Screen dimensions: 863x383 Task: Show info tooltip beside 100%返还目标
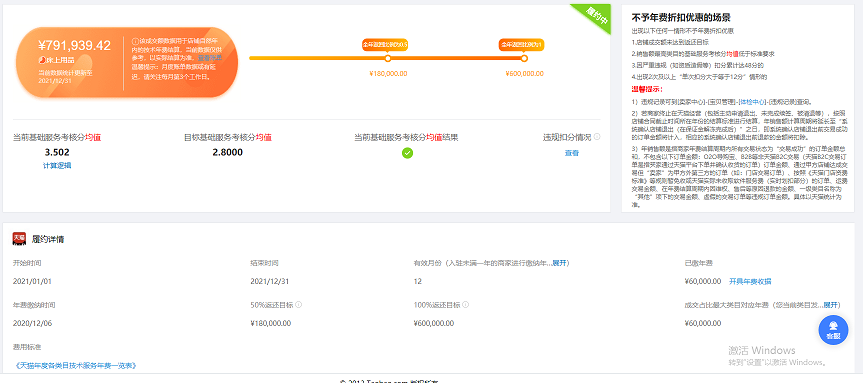tap(466, 304)
